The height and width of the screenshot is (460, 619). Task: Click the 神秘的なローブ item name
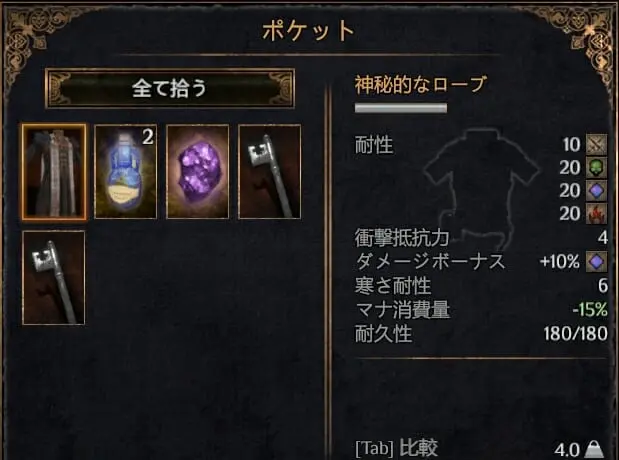420,84
